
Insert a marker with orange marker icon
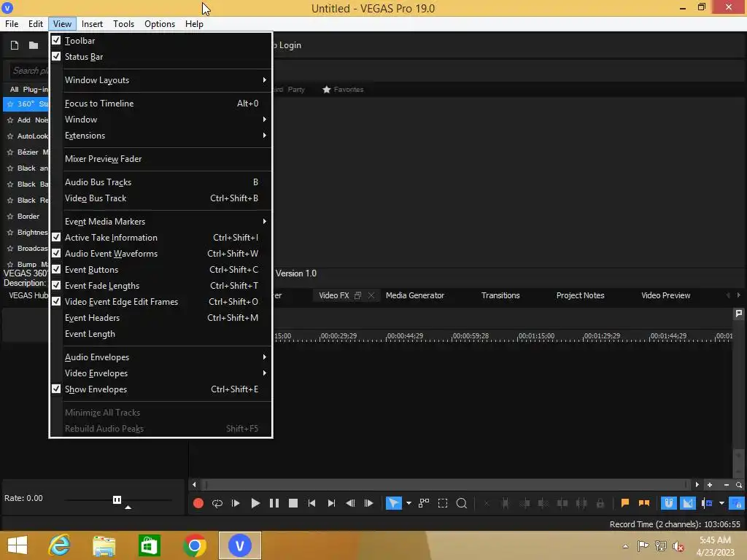[x=625, y=503]
